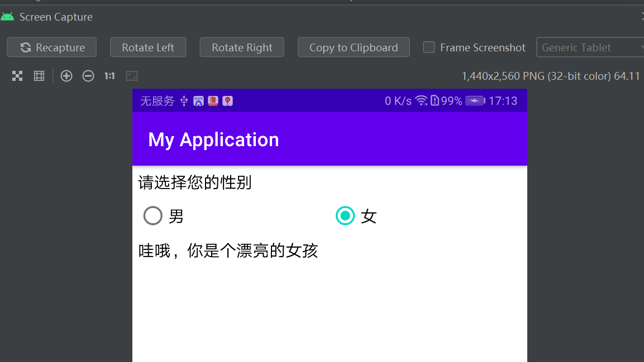The image size is (644, 362).
Task: Click the blue robot notification icon
Action: pyautogui.click(x=198, y=101)
